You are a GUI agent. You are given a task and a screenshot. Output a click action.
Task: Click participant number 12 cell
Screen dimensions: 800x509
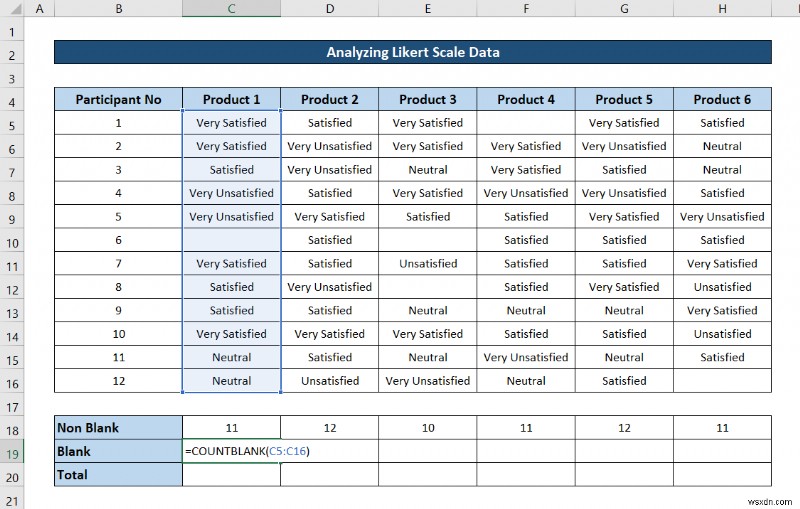118,380
